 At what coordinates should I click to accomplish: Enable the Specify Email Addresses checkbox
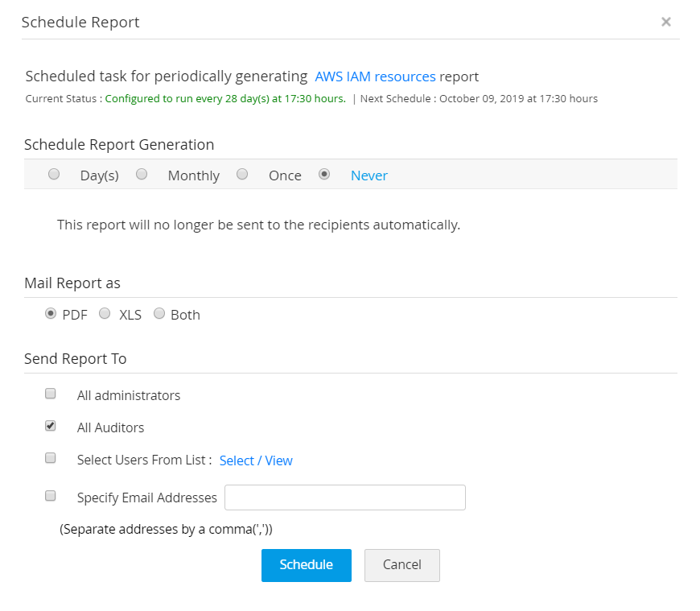coord(51,496)
